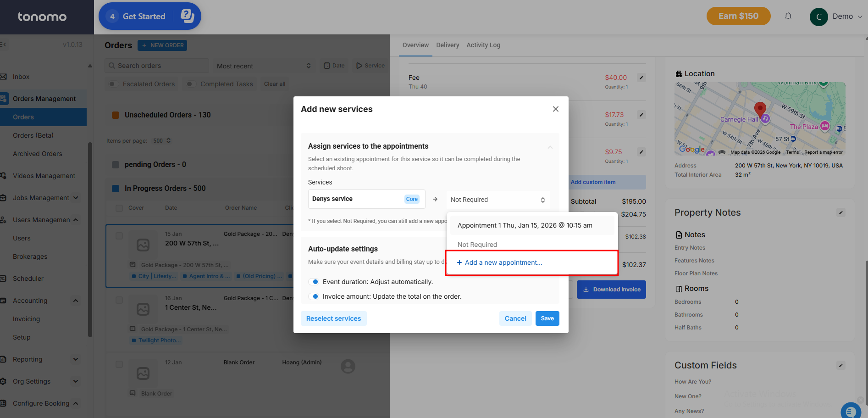This screenshot has height=418, width=868.
Task: Collapse the Assign services section chevron
Action: click(550, 147)
